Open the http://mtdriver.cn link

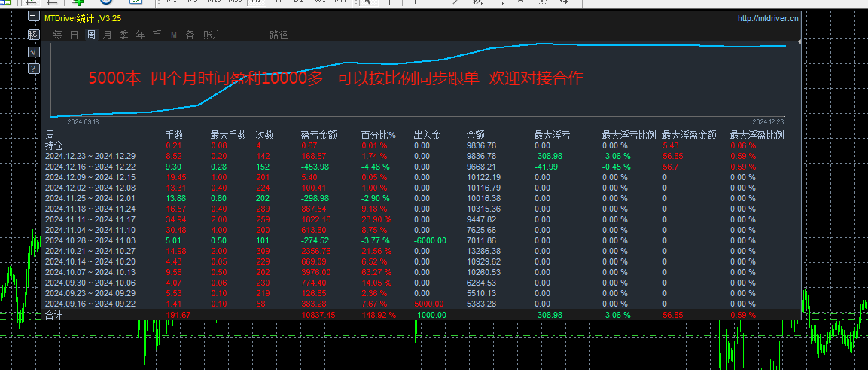pyautogui.click(x=768, y=18)
